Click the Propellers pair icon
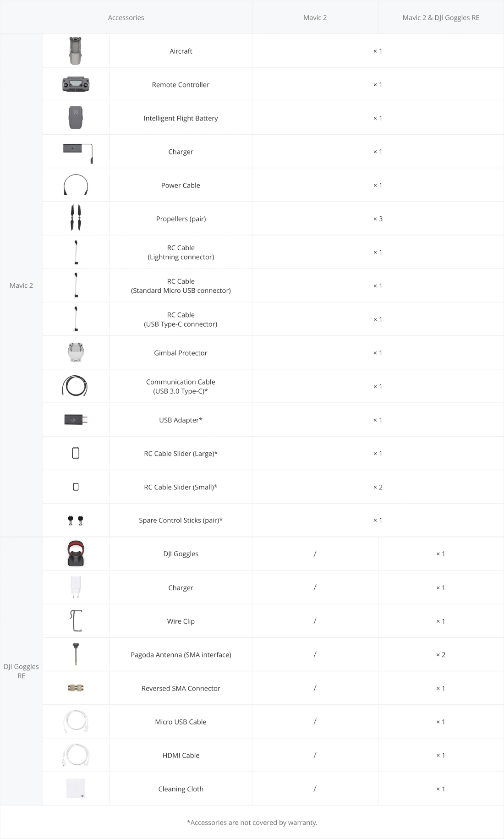Screen dimensions: 504x839 (76, 218)
